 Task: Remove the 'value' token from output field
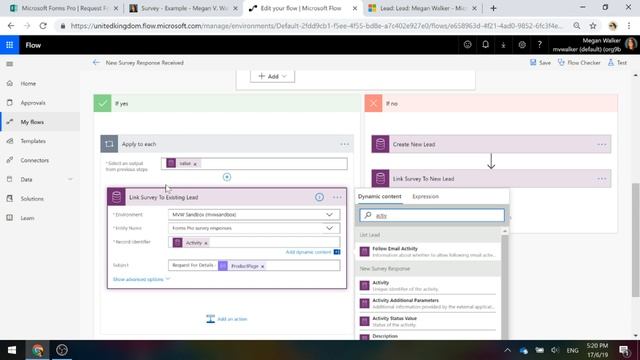195,164
